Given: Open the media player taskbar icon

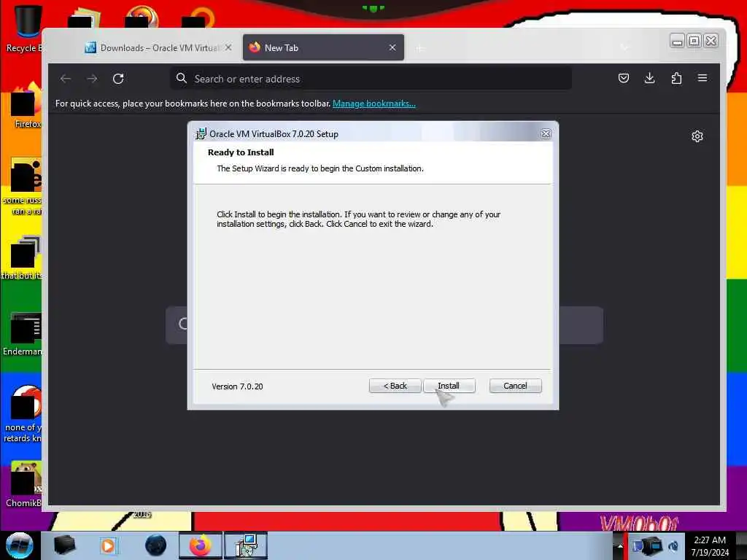Looking at the screenshot, I should (108, 545).
